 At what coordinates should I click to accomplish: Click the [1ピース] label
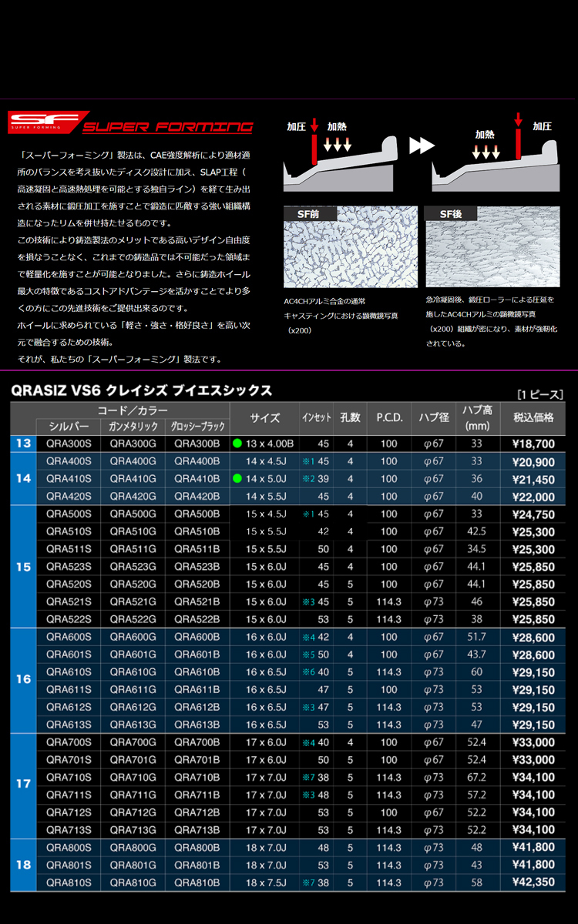541,393
